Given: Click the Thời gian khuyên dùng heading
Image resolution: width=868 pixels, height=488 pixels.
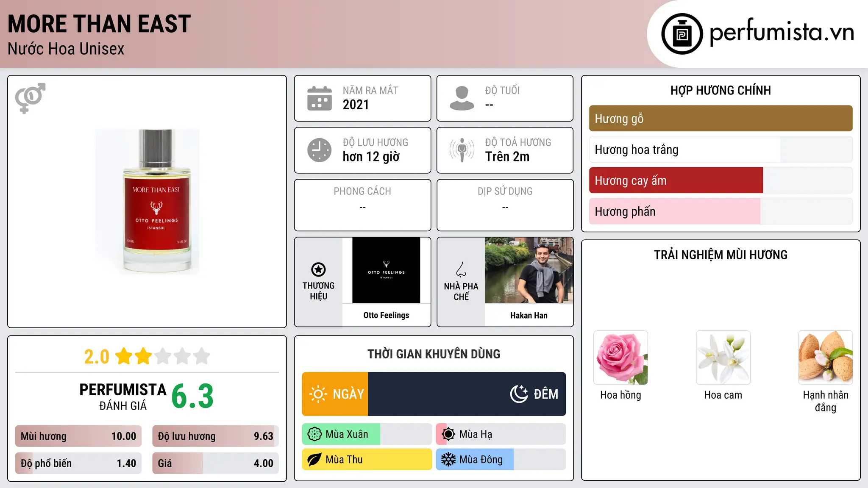Looking at the screenshot, I should (x=434, y=354).
